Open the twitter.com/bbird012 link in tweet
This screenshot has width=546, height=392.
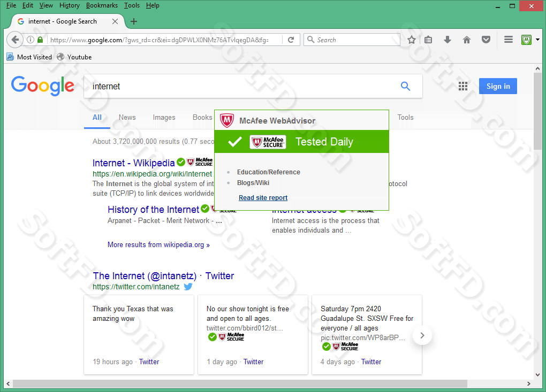pos(245,328)
